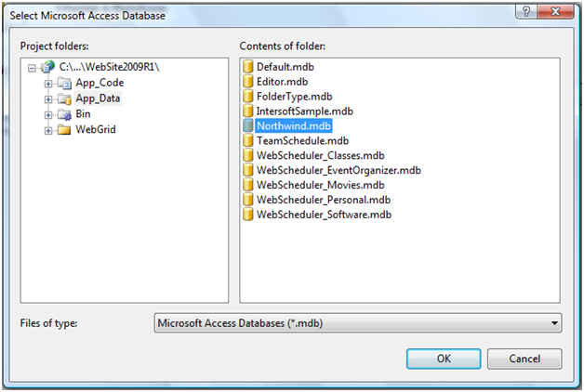Select WebScheduler_Software.mdb file
Viewport: 584px width, 392px height.
coord(324,215)
